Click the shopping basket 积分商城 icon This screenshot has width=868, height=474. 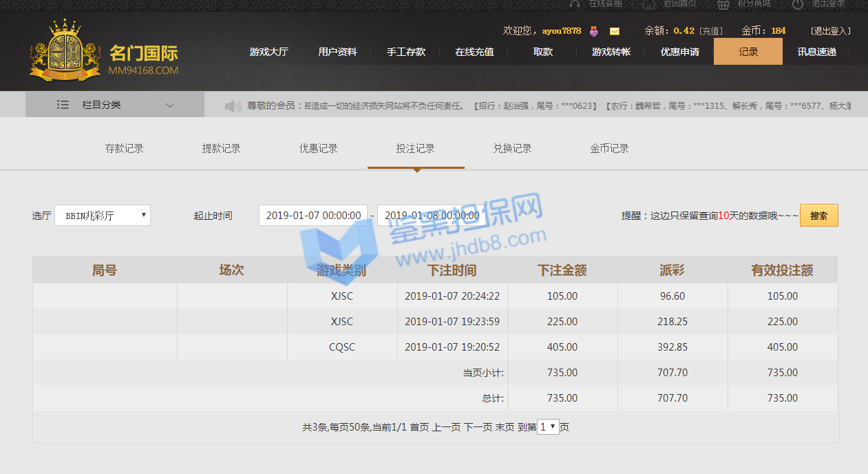pos(723,4)
